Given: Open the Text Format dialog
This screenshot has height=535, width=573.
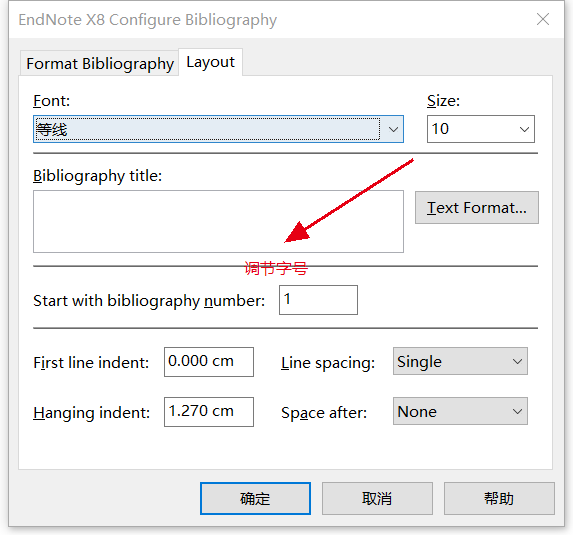Looking at the screenshot, I should click(x=477, y=208).
